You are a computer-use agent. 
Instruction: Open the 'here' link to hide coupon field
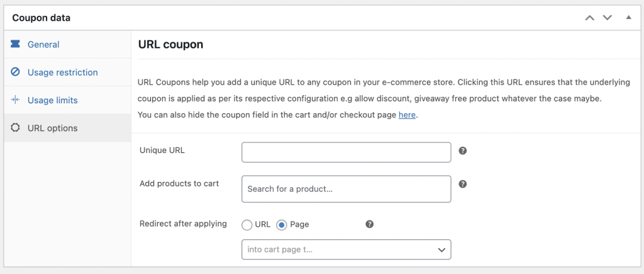tap(407, 115)
